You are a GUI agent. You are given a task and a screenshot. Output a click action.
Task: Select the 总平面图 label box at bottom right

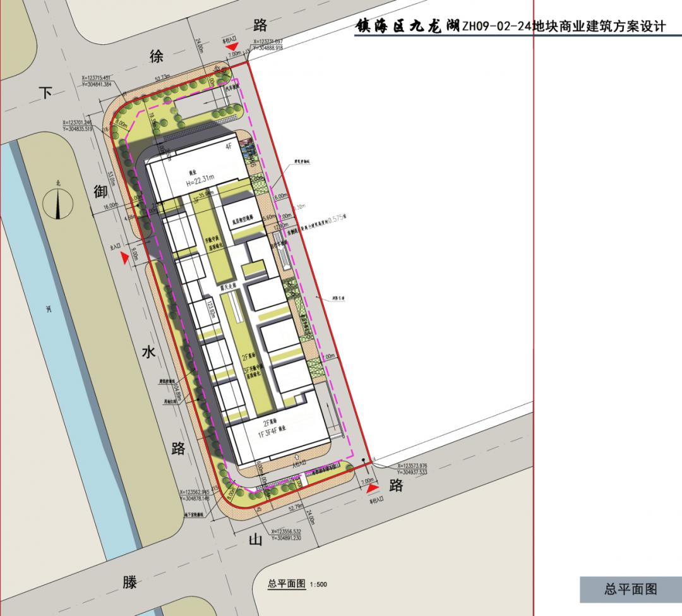(630, 589)
